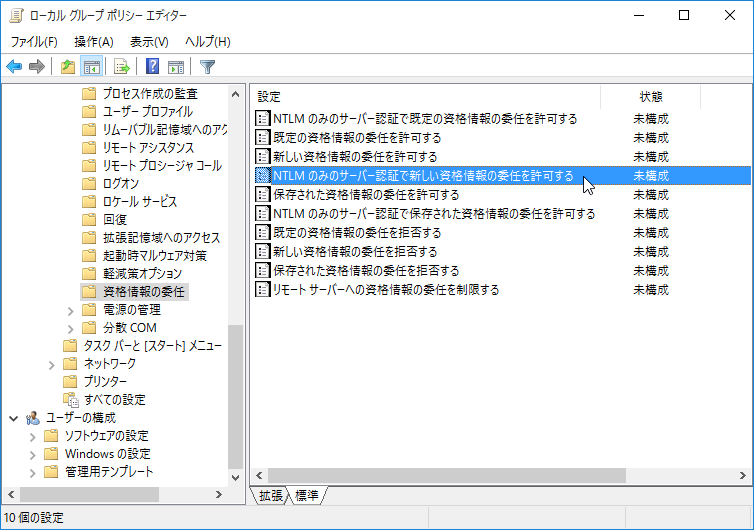
Task: Expand the ネットワーク tree node
Action: [x=51, y=365]
